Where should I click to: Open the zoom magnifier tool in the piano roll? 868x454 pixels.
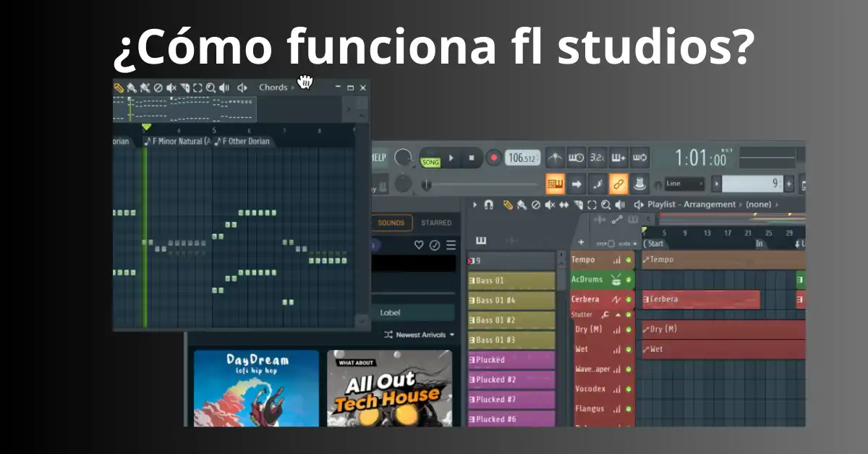209,87
